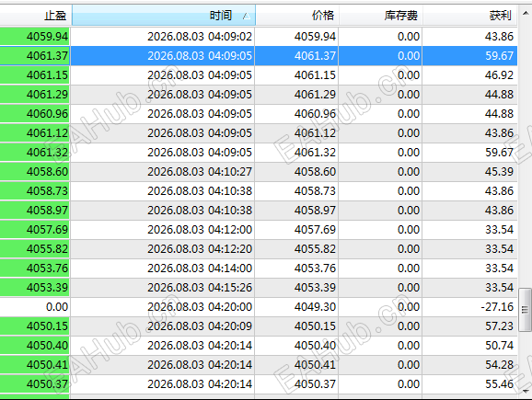Viewport: 532px width, 400px height.
Task: Click the scrollbar up arrow
Action: (526, 13)
